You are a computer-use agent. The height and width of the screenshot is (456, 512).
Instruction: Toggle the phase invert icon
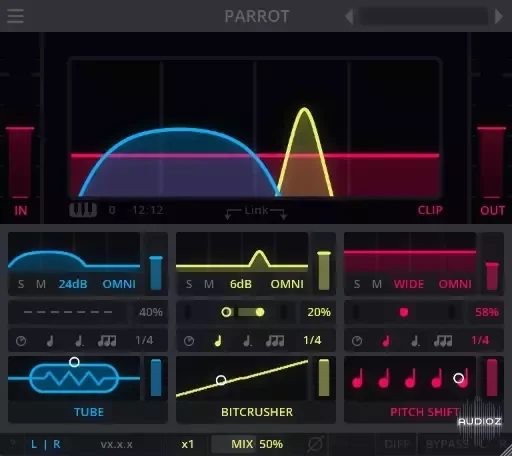click(x=315, y=444)
